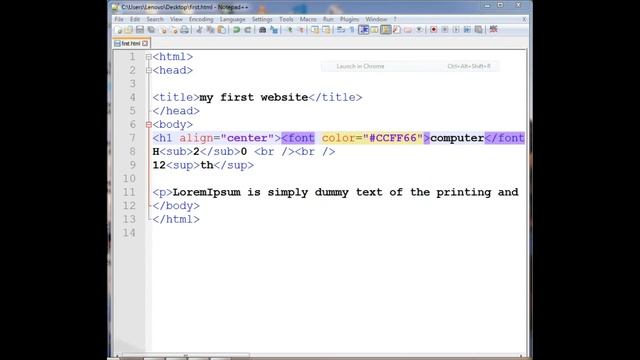The image size is (640, 360).
Task: Click the X at menu bar right end
Action: [524, 20]
